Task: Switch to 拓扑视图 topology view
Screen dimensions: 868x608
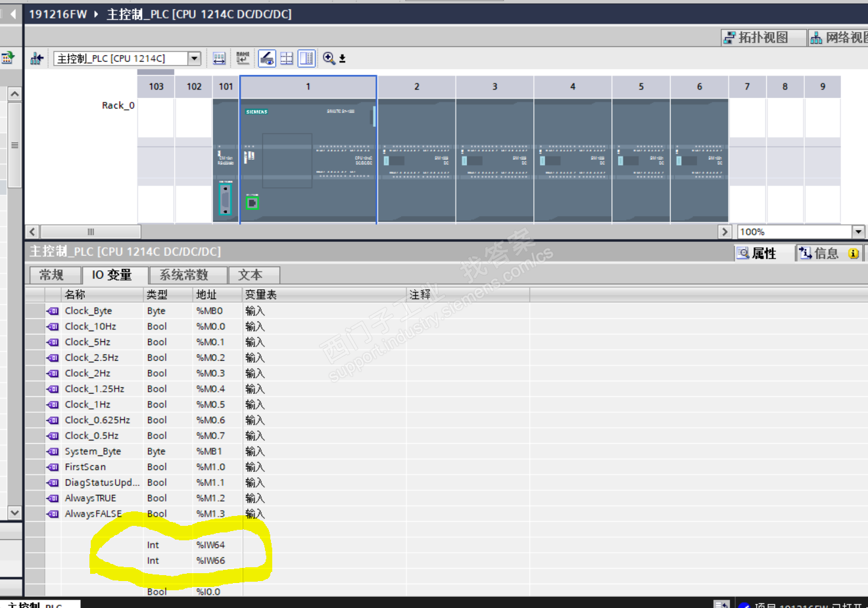Action: (x=763, y=37)
